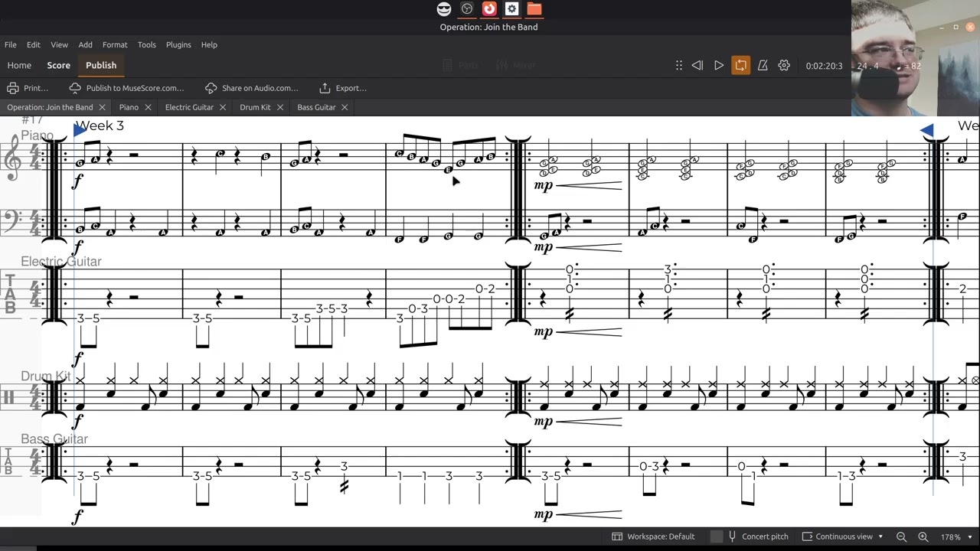Open the Tools menu

(146, 44)
